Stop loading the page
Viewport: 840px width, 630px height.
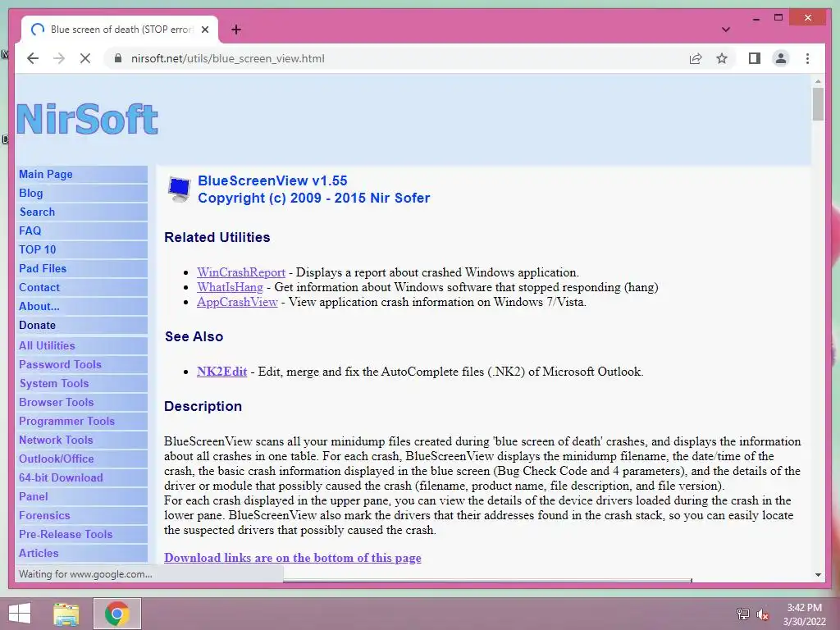(x=85, y=58)
